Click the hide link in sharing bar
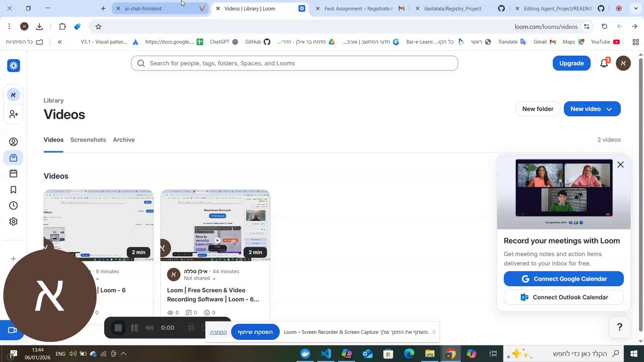Image resolution: width=644 pixels, height=362 pixels. 218,332
